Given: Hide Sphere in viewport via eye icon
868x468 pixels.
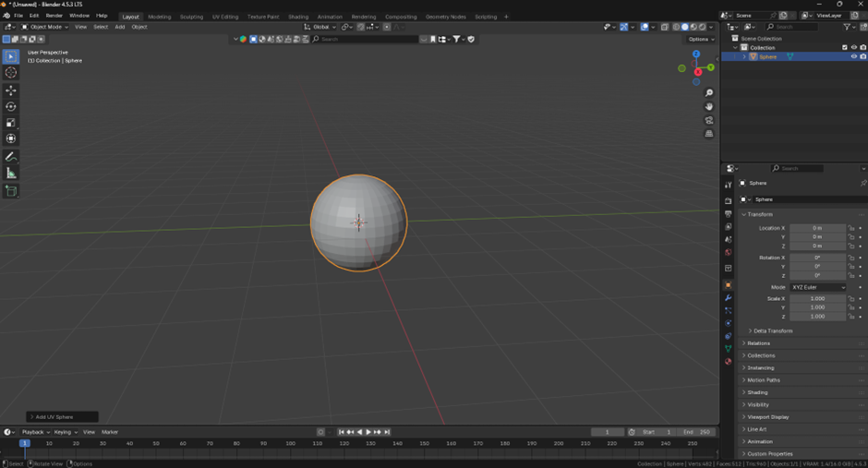Looking at the screenshot, I should pos(853,57).
